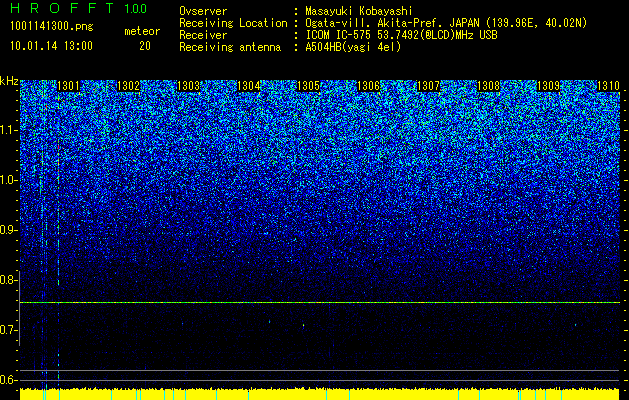Click the 1302 time marker
Screen dimensions: 629x400
click(x=128, y=86)
